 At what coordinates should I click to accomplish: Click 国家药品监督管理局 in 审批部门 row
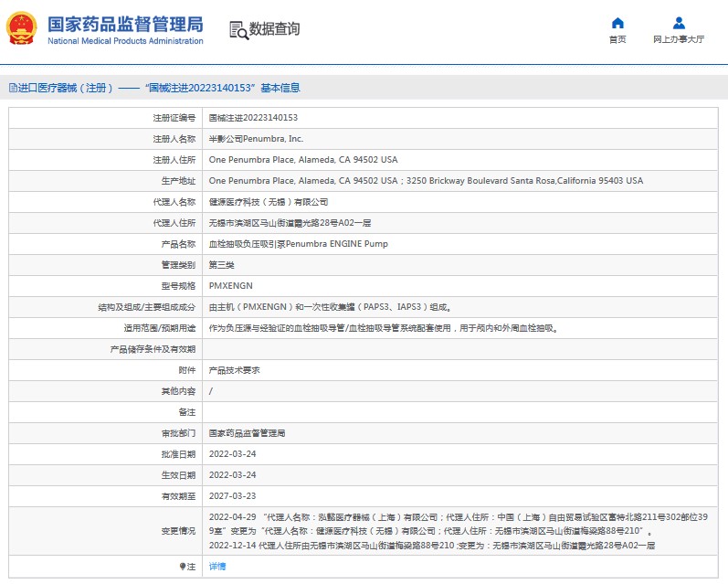click(247, 433)
